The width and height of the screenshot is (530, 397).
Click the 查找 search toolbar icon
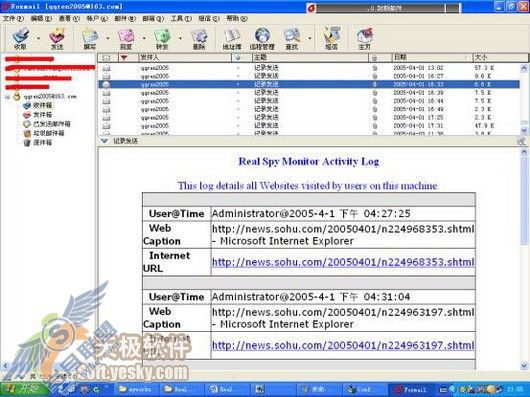click(x=292, y=39)
